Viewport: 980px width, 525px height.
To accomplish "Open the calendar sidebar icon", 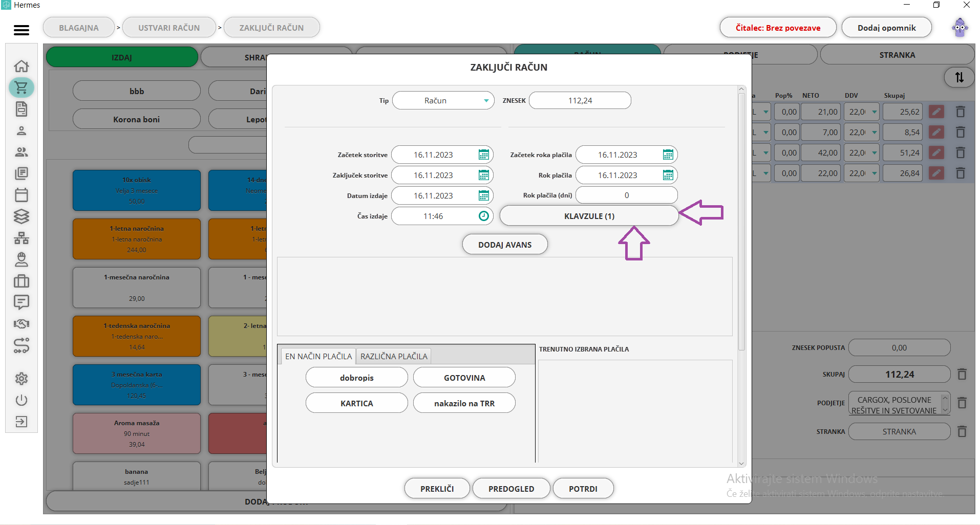I will (x=22, y=195).
